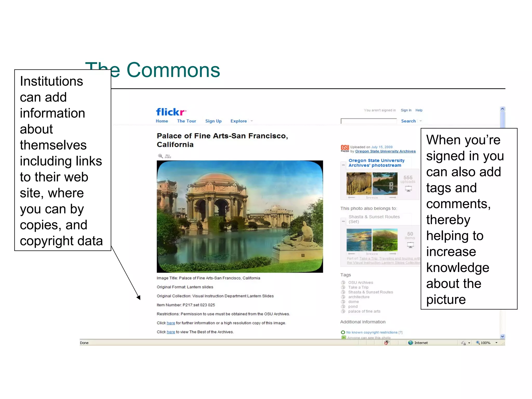Open the lake reflection thumbnail in photostream
Screen dimensions: 532x399
point(385,184)
